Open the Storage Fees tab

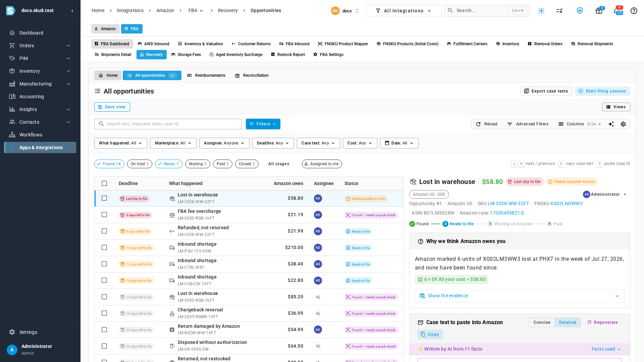(x=186, y=55)
